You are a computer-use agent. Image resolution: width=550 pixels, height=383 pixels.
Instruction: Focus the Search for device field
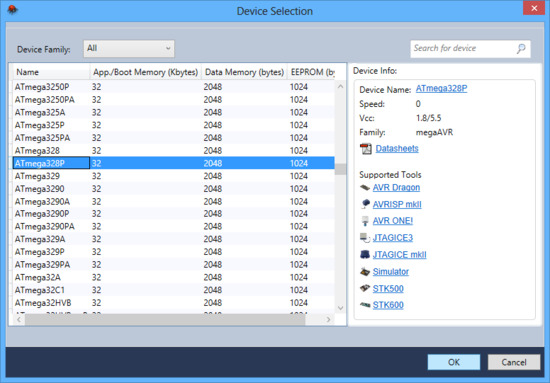pos(470,49)
